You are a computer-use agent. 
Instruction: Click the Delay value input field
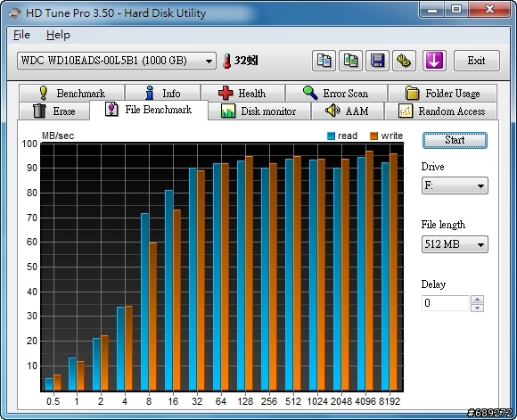(x=445, y=303)
